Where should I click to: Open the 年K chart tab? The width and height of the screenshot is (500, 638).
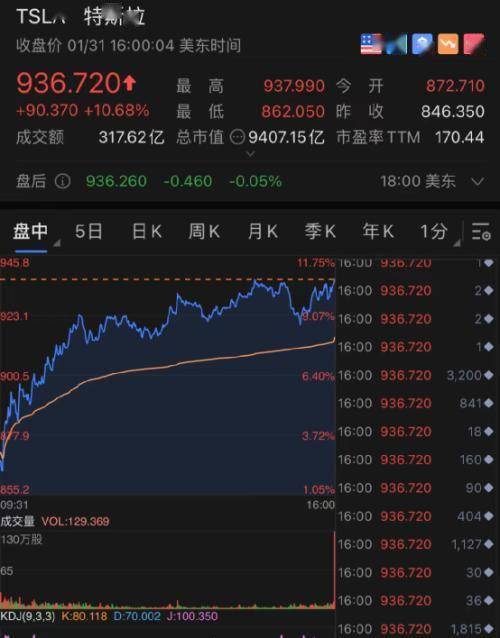coord(378,232)
